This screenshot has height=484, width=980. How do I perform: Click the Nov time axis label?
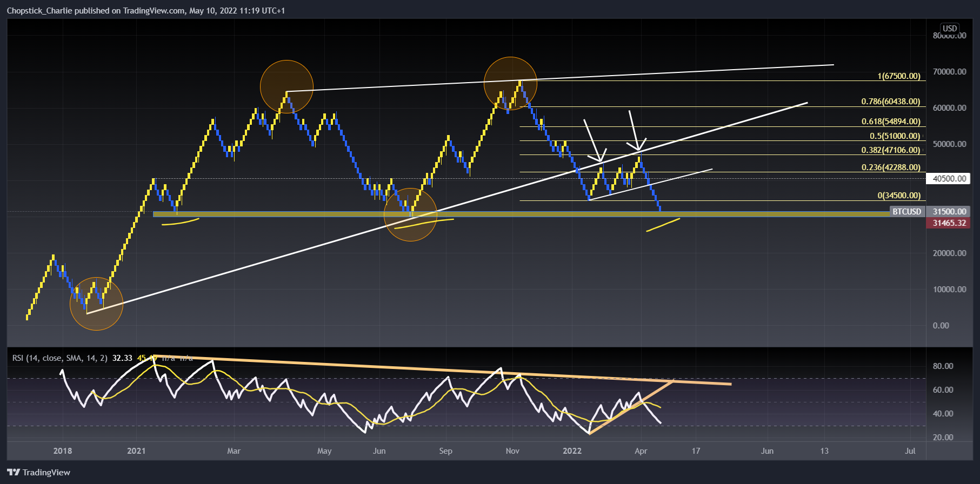[512, 451]
